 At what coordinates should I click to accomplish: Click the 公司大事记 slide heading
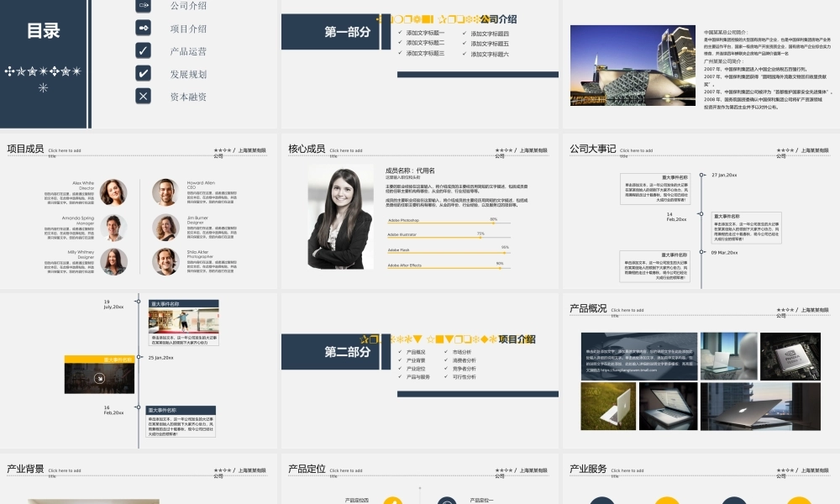592,149
